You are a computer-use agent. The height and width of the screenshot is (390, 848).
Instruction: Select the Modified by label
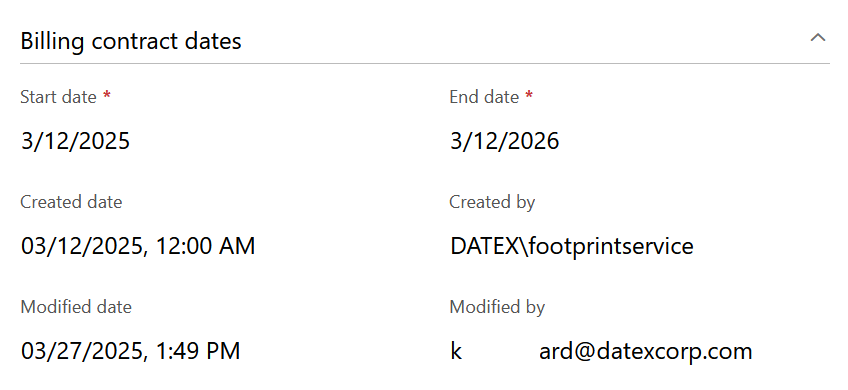497,307
